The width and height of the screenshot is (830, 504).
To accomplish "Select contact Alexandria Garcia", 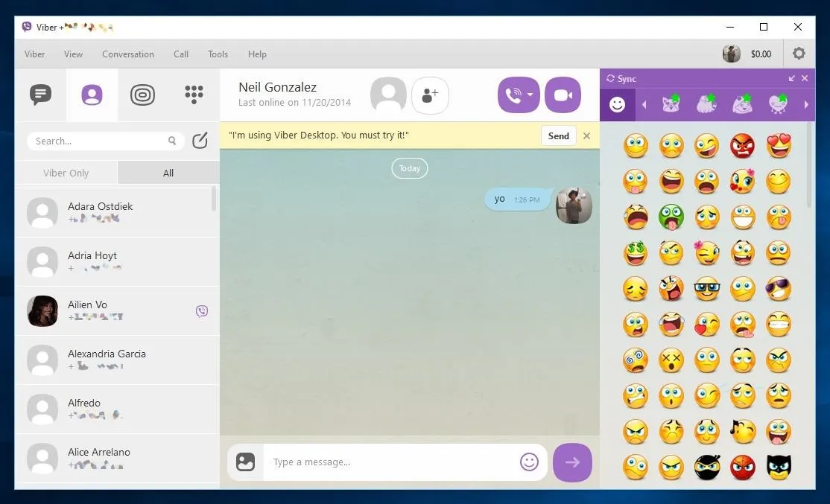I will tap(117, 360).
